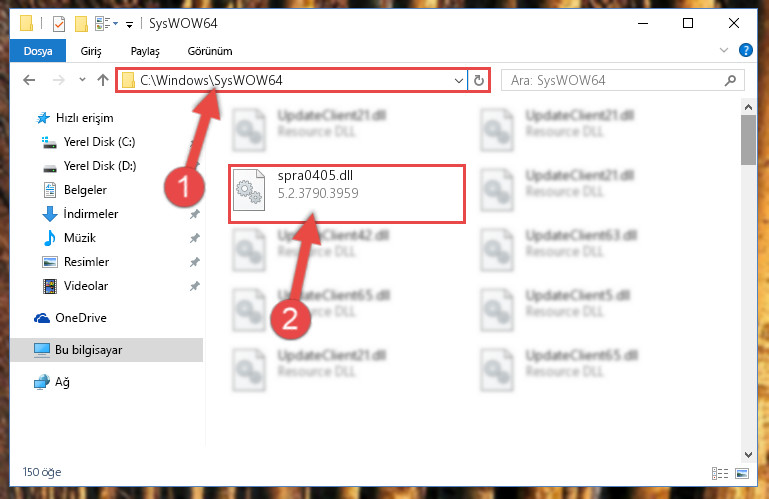Click the back navigation arrow
769x499 pixels.
(29, 80)
